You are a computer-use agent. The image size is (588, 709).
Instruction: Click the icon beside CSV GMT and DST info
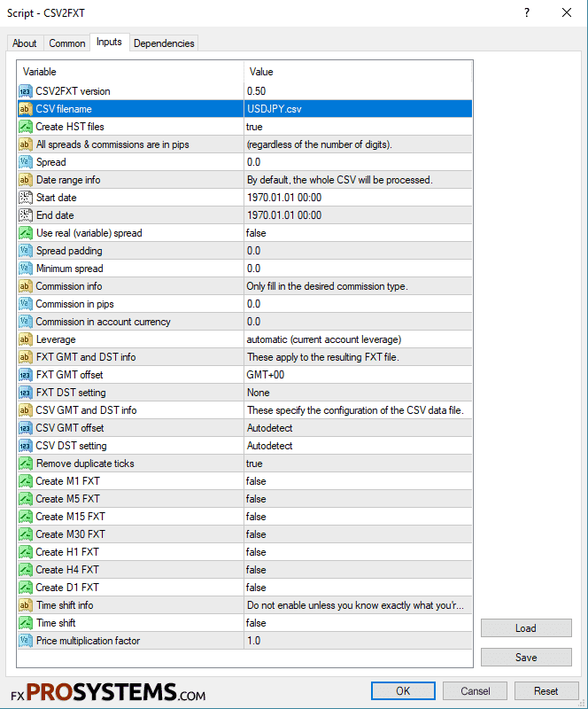click(26, 410)
